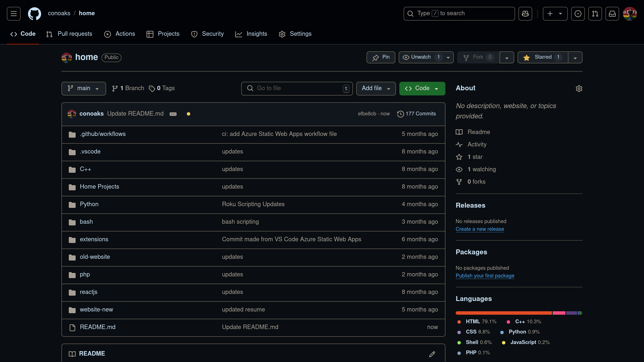The width and height of the screenshot is (644, 362).
Task: Click the Readme link in About
Action: tap(473, 132)
